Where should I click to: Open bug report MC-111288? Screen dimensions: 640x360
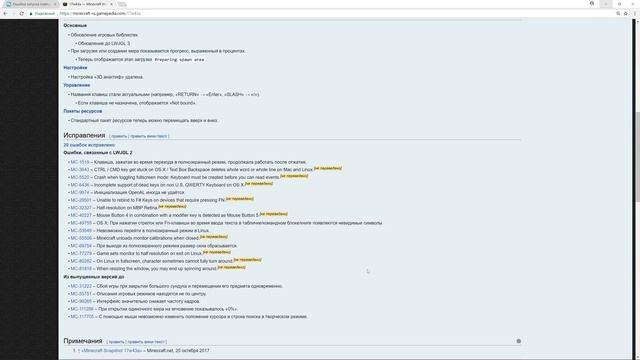[x=82, y=309]
